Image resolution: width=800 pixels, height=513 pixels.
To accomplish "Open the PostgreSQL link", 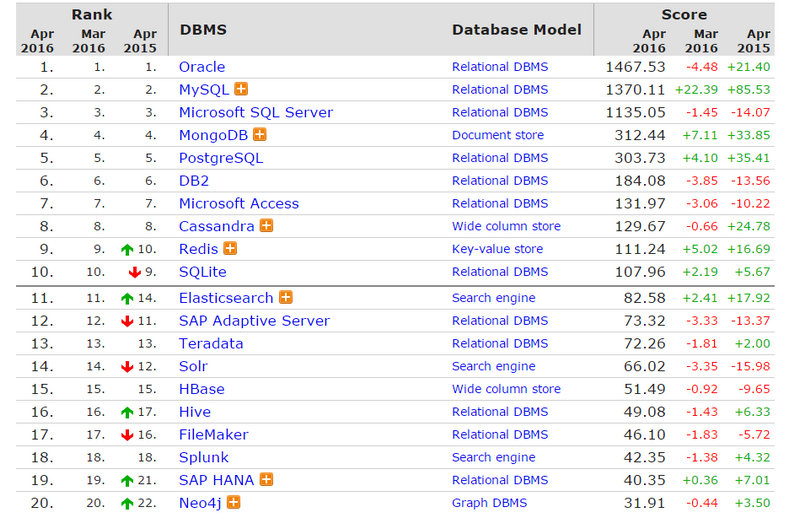I will coord(221,158).
